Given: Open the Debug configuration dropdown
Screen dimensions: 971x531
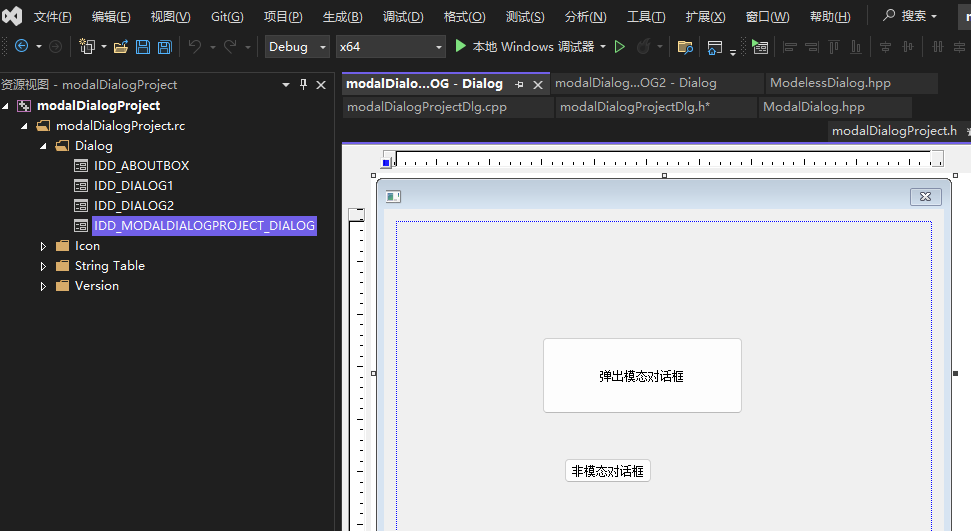Looking at the screenshot, I should click(297, 46).
